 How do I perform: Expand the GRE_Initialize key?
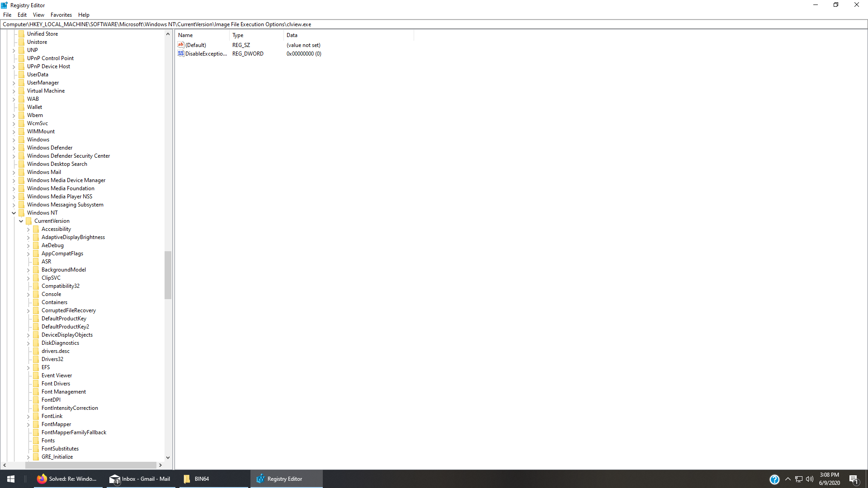pyautogui.click(x=28, y=457)
